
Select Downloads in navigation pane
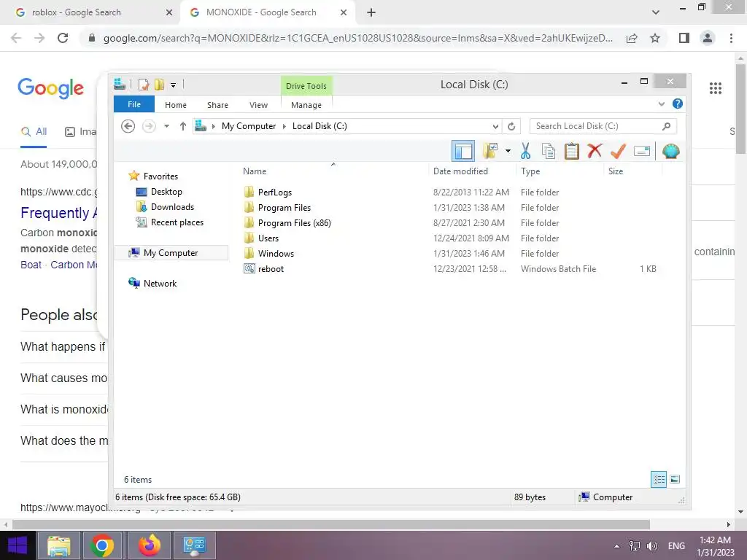(x=172, y=206)
